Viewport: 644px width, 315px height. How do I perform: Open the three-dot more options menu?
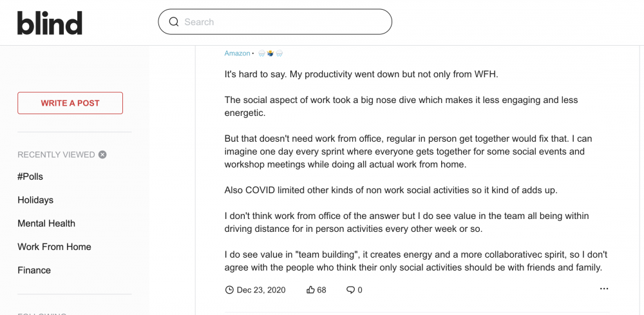tap(604, 289)
